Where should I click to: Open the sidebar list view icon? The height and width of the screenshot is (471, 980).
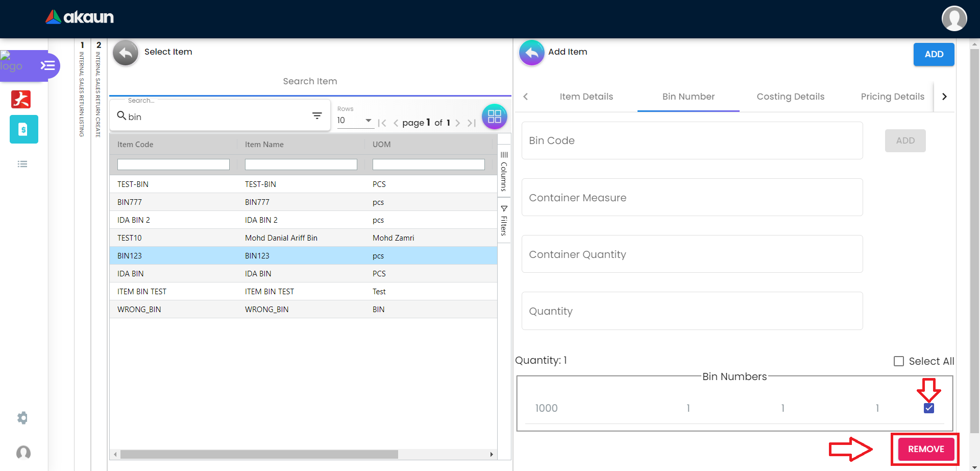tap(22, 164)
